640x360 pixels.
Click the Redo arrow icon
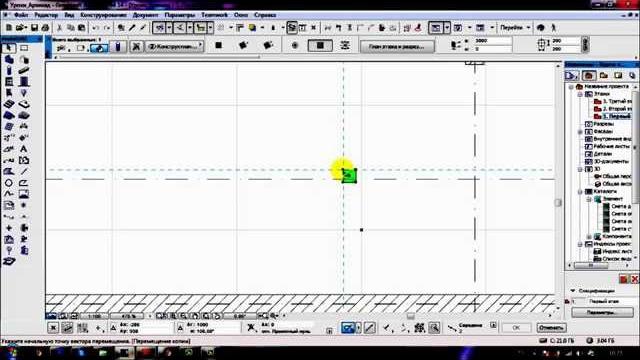click(x=107, y=27)
